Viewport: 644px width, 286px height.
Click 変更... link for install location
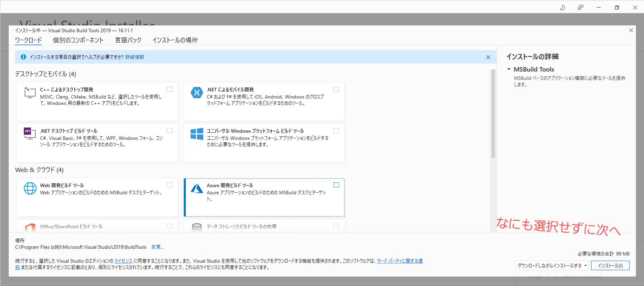point(158,247)
